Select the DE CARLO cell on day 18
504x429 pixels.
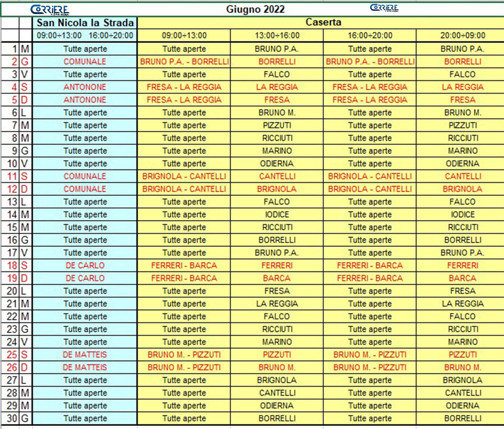point(85,265)
